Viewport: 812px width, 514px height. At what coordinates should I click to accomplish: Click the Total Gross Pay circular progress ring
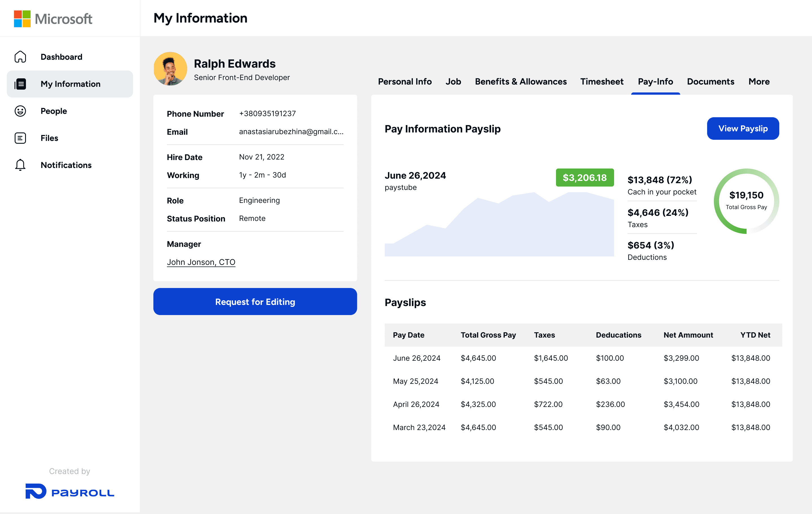point(746,201)
